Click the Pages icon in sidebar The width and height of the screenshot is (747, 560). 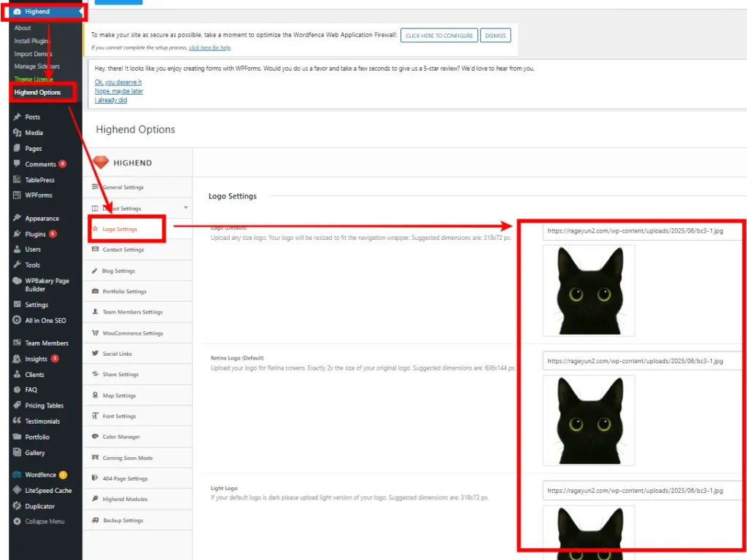[x=18, y=148]
